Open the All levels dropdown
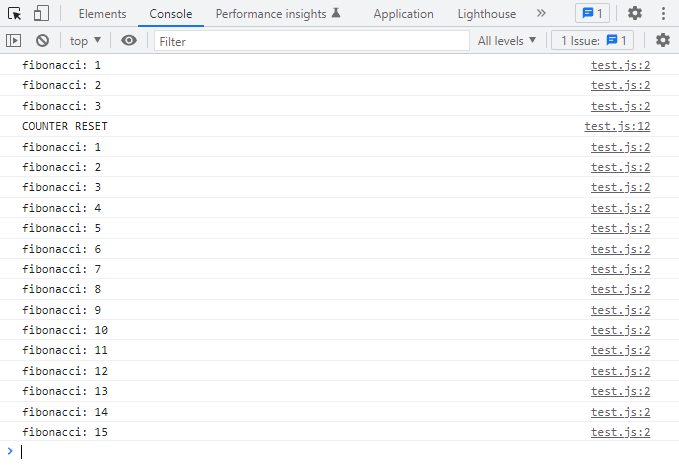The width and height of the screenshot is (679, 475). [507, 41]
